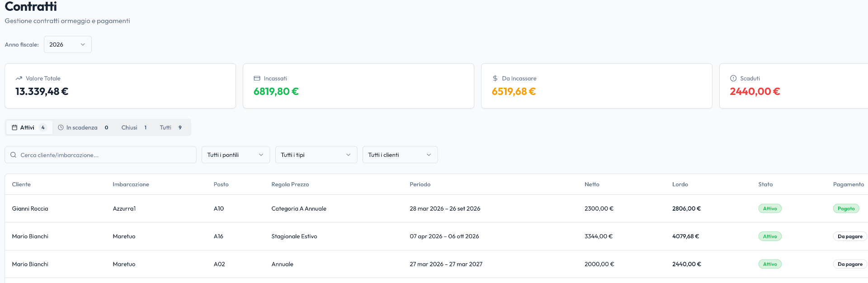
Task: Open the Anno fiscale 2026 dropdown
Action: [67, 44]
